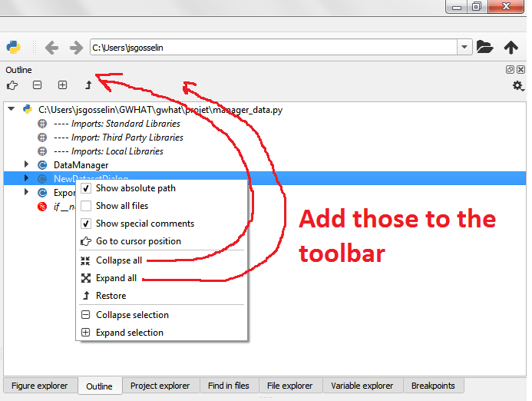Viewport: 532px width, 401px height.
Task: Select Imports: Standard Libraries comment
Action: point(117,124)
